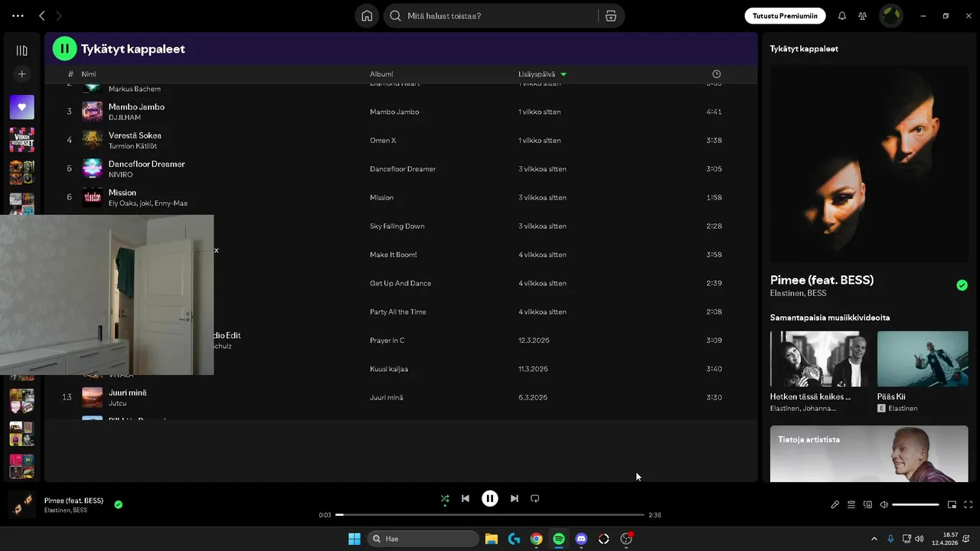Pause playlist with green header button

click(64, 48)
